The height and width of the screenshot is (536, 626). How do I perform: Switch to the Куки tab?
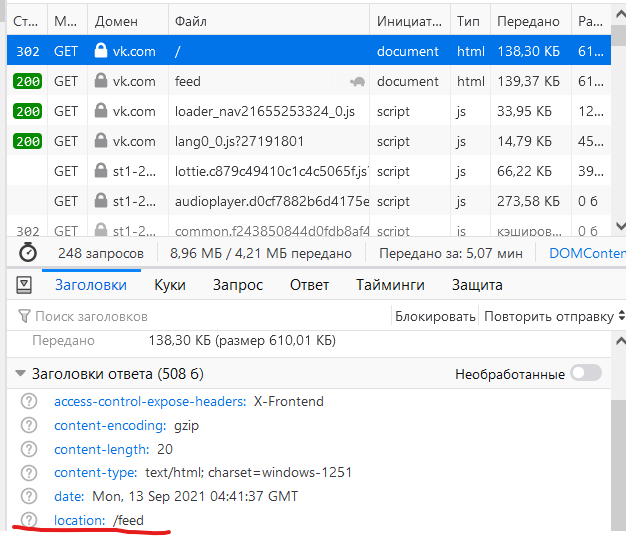click(170, 285)
